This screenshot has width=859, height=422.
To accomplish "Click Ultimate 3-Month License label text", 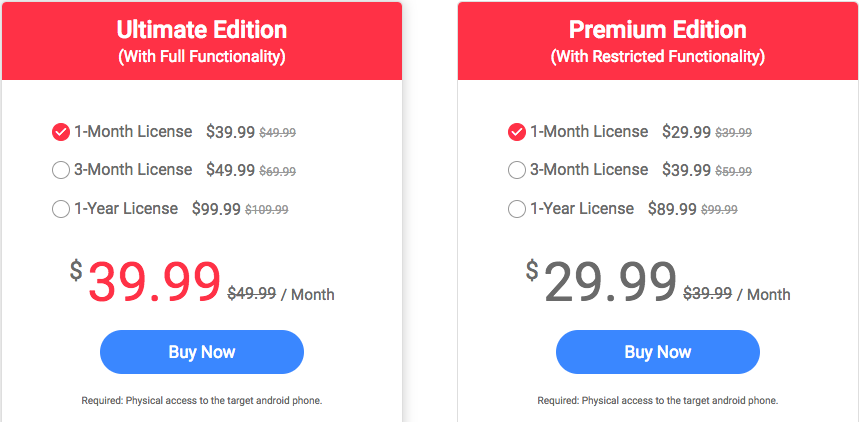I will point(133,170).
